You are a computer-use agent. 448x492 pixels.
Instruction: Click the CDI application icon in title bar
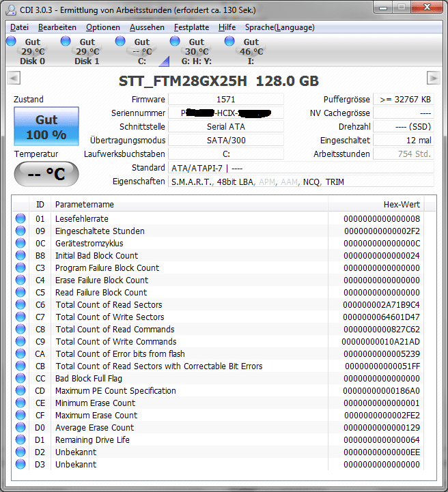(11, 10)
